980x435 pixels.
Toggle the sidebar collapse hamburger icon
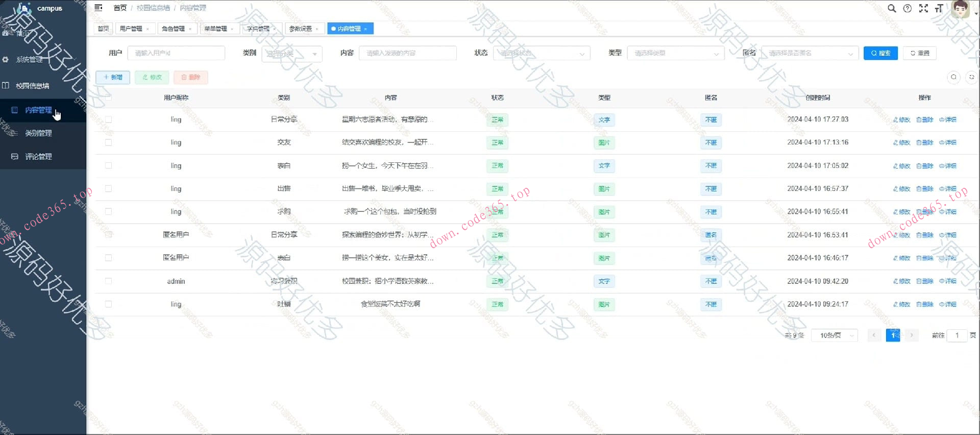click(99, 8)
